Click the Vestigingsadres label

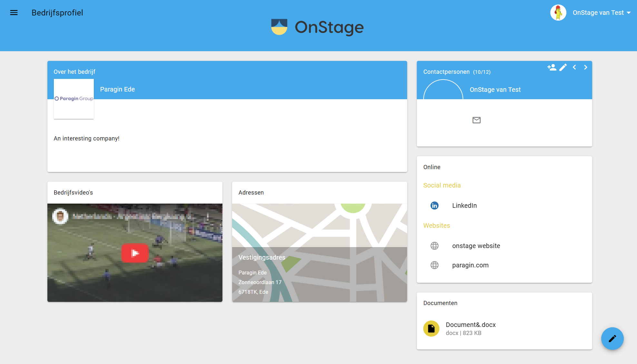[x=262, y=257]
